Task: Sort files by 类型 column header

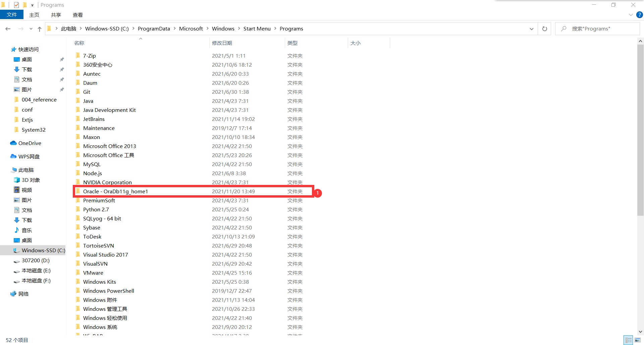Action: pyautogui.click(x=292, y=43)
